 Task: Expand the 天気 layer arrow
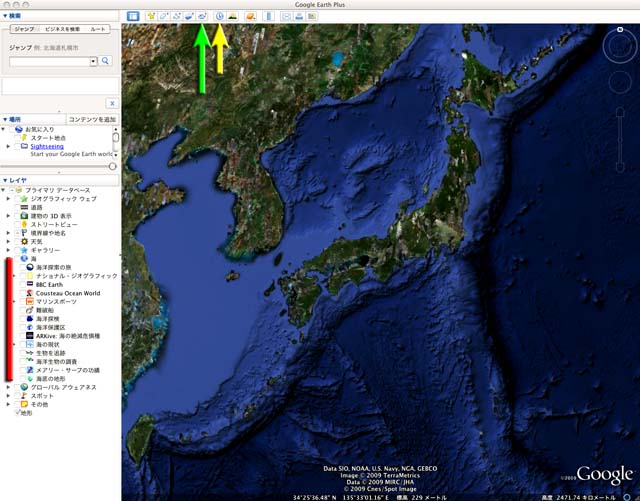tap(8, 241)
